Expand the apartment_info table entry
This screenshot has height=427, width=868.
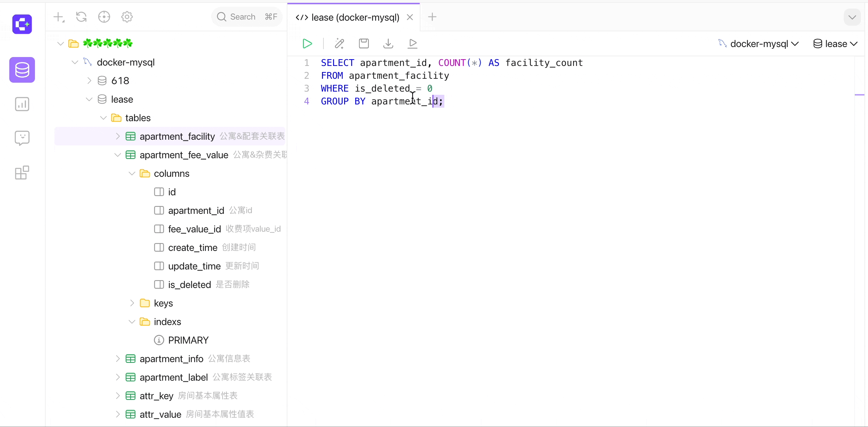coord(118,359)
